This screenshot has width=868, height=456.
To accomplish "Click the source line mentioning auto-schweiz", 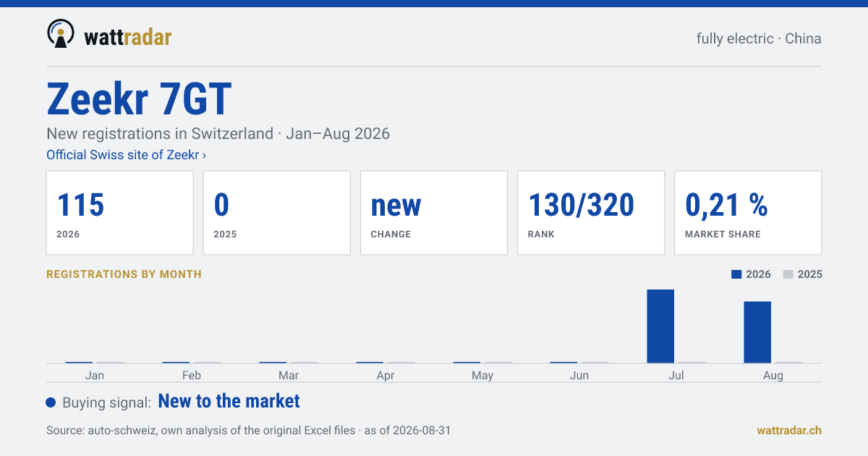I will tap(248, 430).
